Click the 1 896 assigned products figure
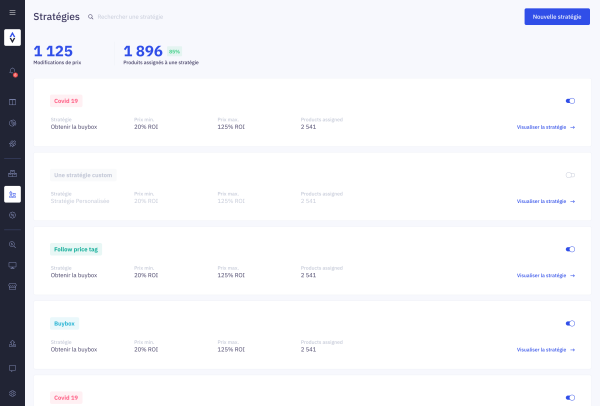600x406 pixels. 143,51
